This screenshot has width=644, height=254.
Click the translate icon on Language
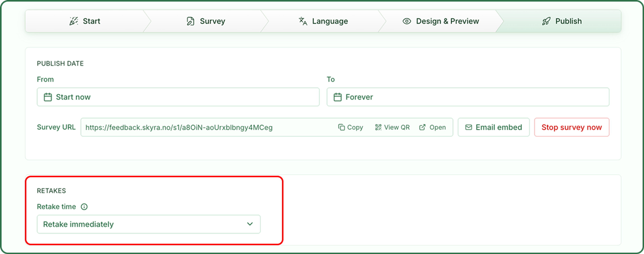coord(303,21)
